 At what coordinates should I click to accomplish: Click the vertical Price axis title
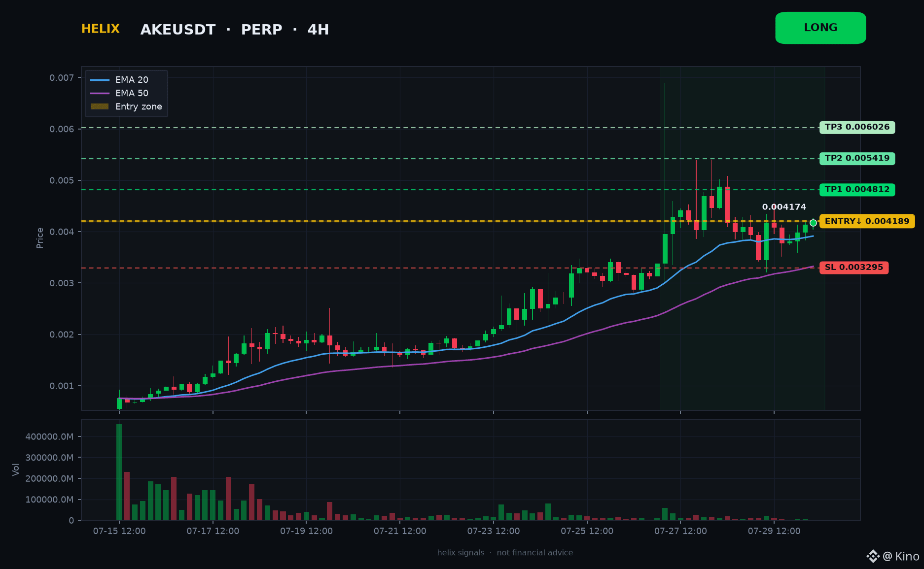pos(40,238)
